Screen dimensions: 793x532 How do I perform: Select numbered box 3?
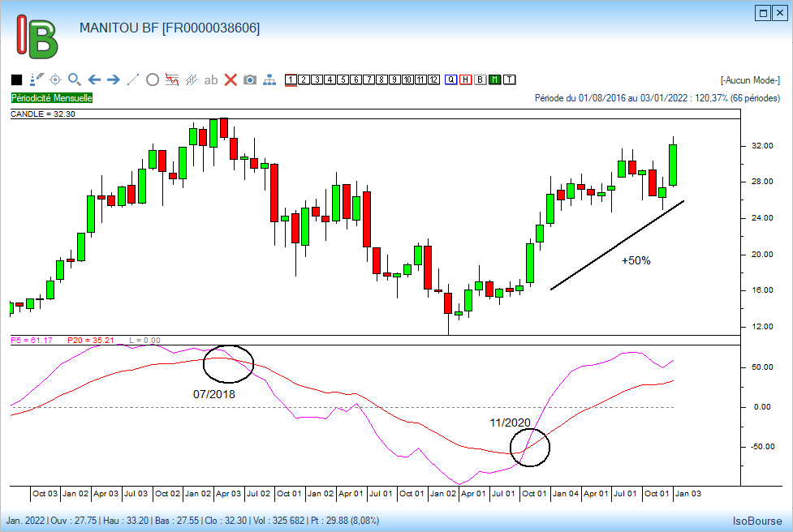[x=317, y=79]
